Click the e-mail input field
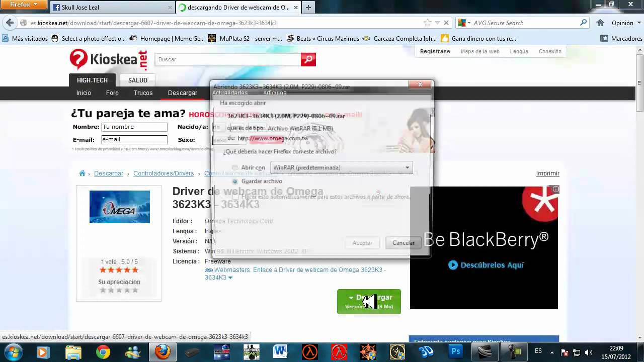Viewport: 644px width, 362px height. coord(134,140)
